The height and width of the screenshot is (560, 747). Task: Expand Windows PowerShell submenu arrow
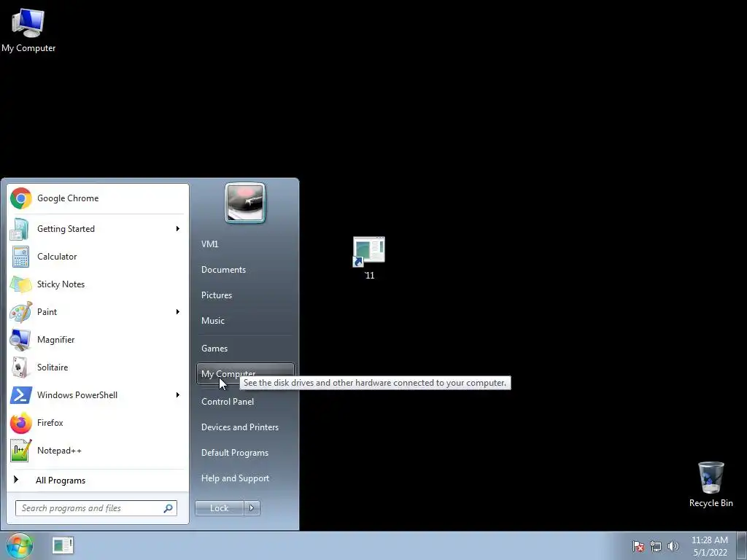pos(178,394)
